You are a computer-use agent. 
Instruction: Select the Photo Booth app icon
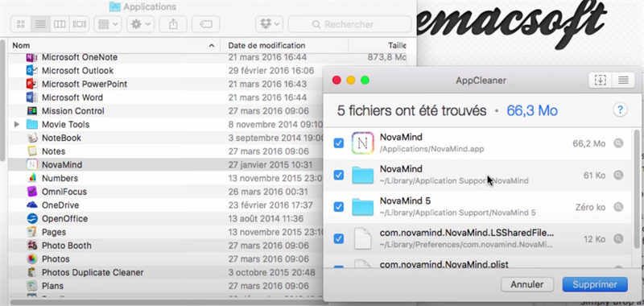(x=31, y=246)
